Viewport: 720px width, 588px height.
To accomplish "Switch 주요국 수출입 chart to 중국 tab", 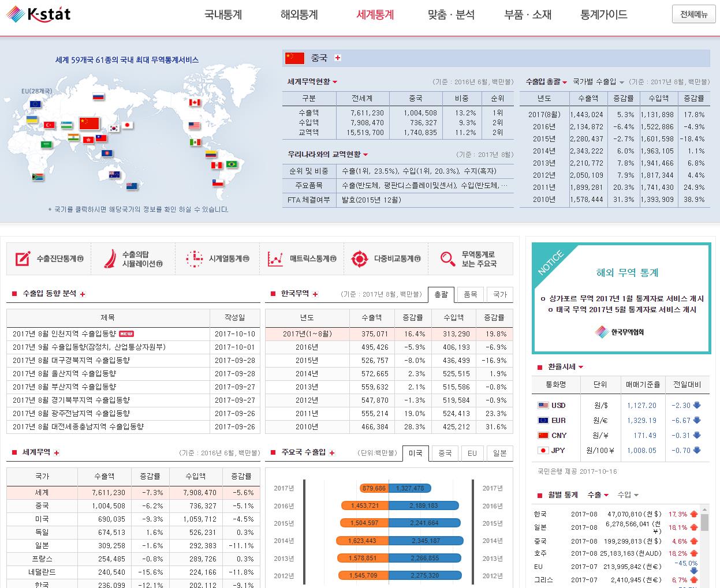I will point(445,453).
